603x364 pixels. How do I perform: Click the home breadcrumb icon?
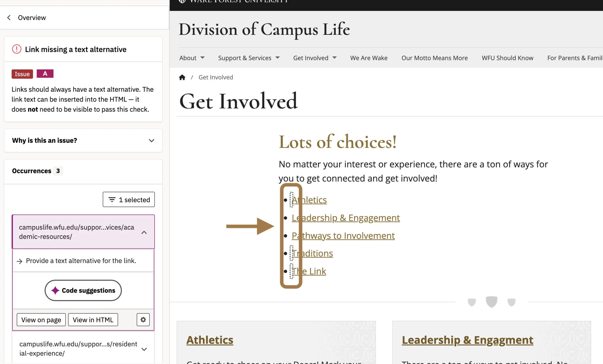(x=182, y=77)
